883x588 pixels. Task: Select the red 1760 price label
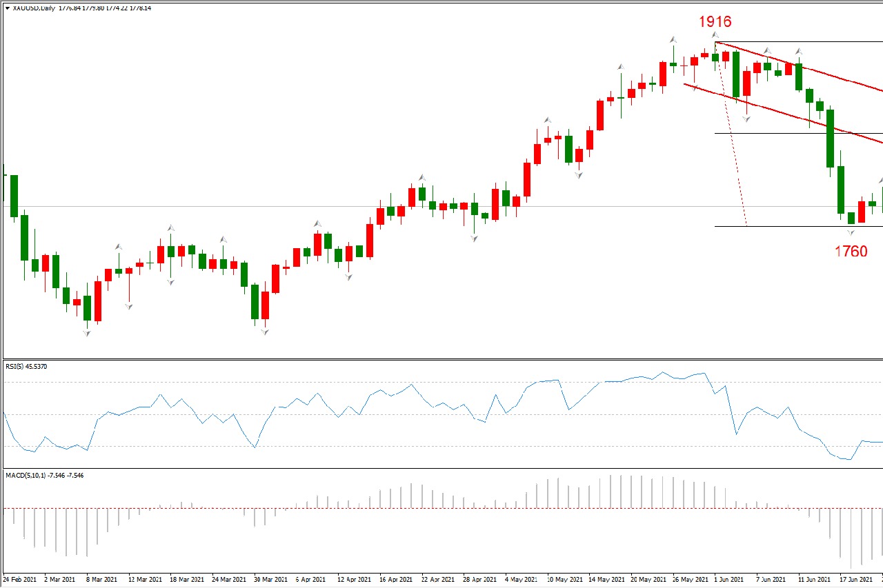coord(851,252)
